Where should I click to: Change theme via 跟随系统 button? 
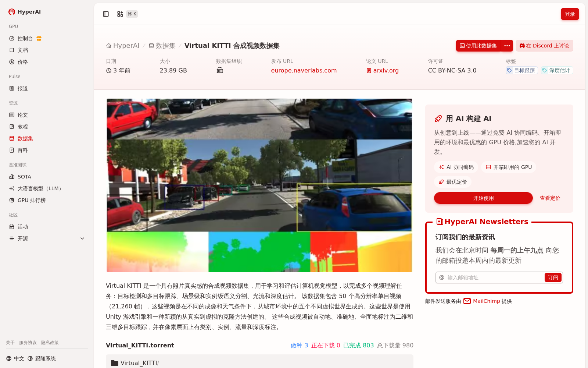[42, 358]
